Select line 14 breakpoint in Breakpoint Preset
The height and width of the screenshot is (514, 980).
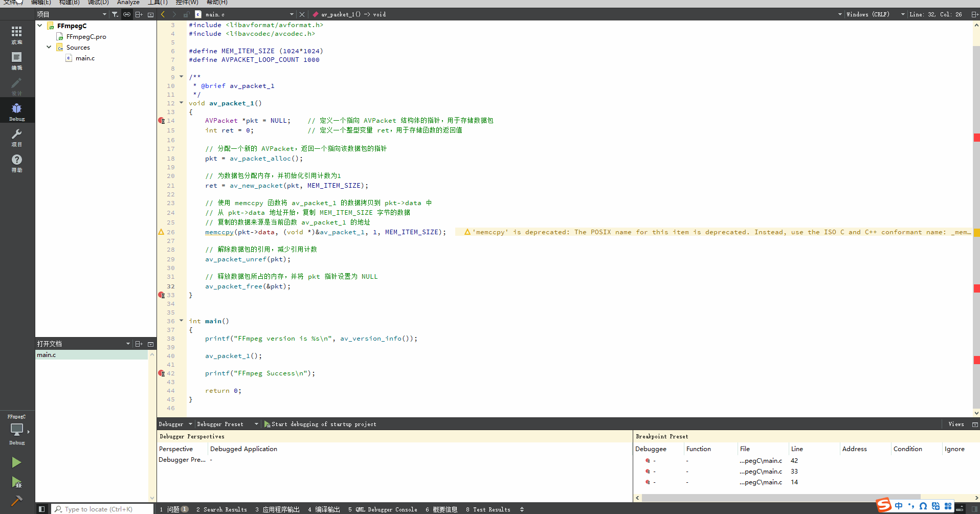click(806, 482)
